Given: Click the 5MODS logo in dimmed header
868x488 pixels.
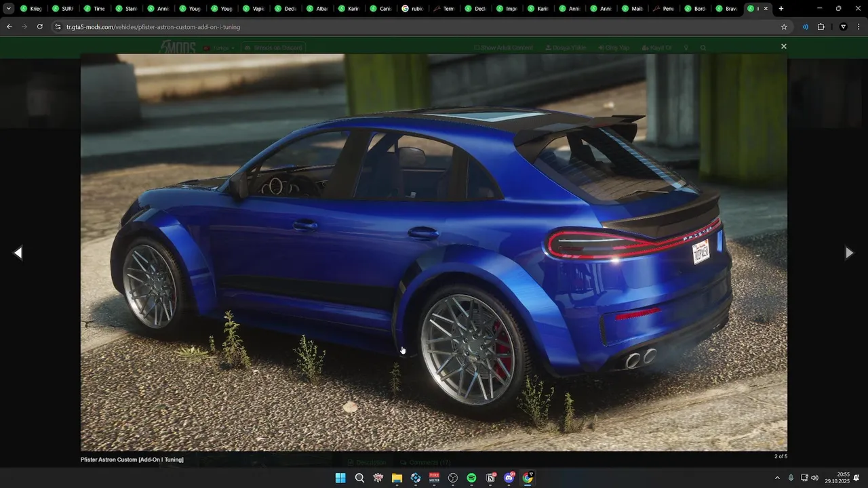Looking at the screenshot, I should point(178,47).
